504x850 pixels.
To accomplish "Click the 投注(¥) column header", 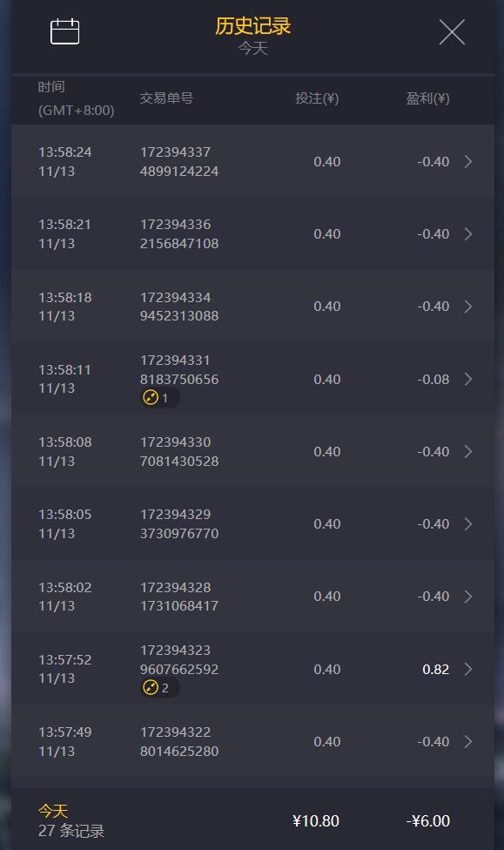I will (317, 98).
